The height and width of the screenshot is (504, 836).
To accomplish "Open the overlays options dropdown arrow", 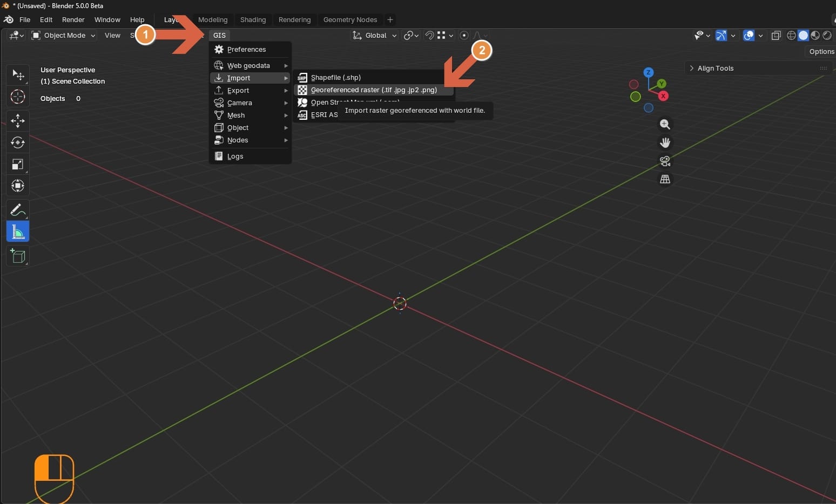I will 760,36.
